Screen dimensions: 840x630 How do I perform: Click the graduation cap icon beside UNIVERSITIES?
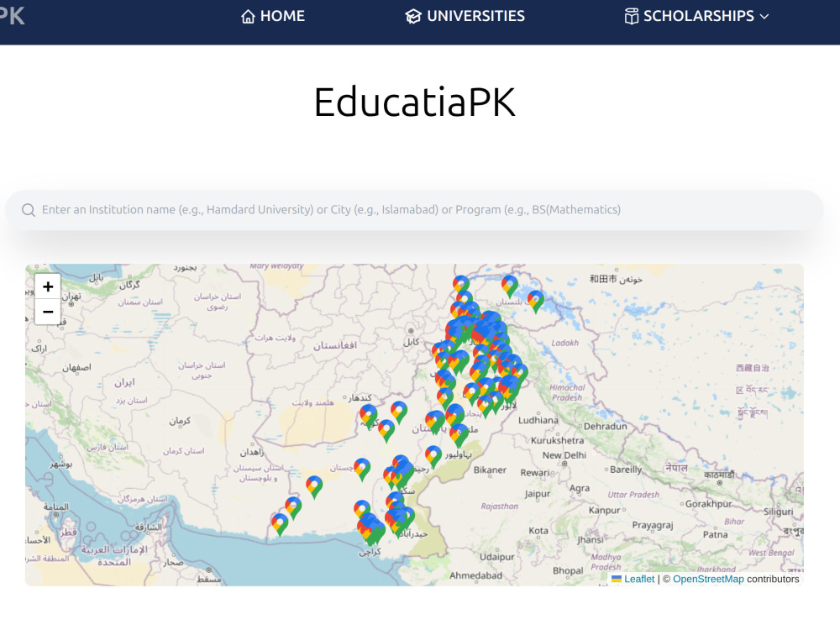[x=413, y=17]
